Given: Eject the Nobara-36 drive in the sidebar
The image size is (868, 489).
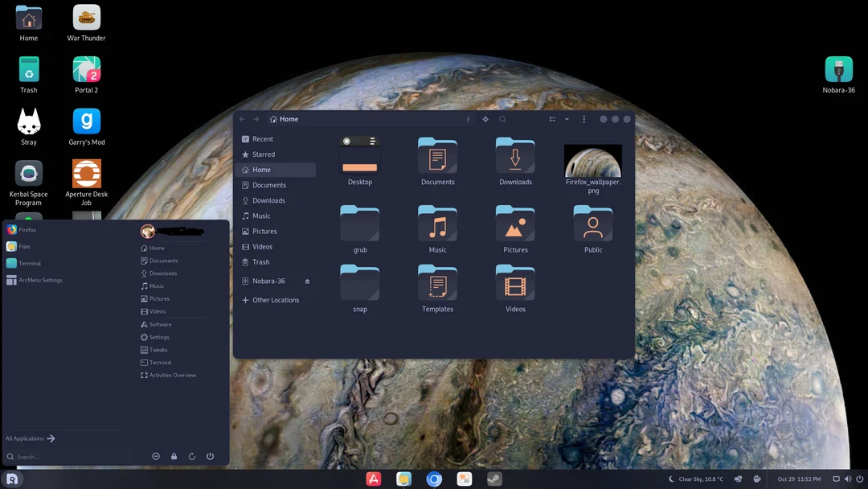Looking at the screenshot, I should 306,281.
